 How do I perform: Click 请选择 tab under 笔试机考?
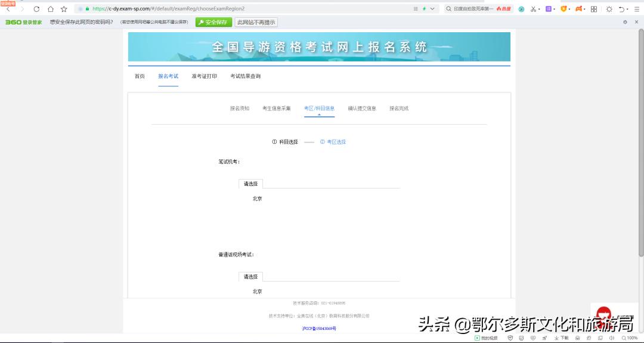coord(250,184)
